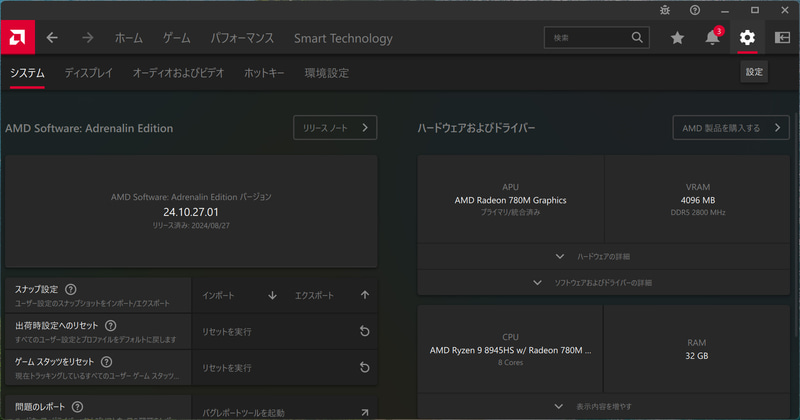Click リセットを実行 for 出荷時設定
The width and height of the screenshot is (800, 420).
tap(285, 332)
